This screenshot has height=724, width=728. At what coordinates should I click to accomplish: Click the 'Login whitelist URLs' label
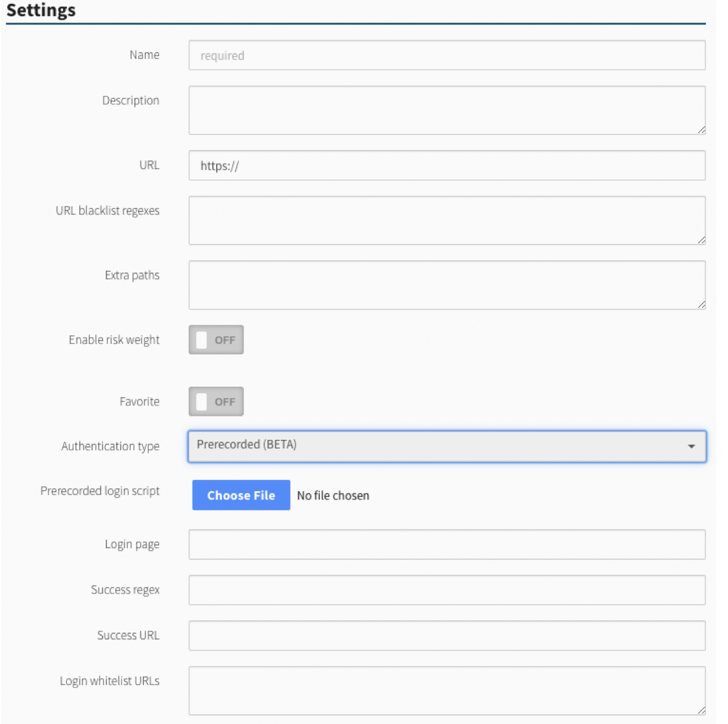pyautogui.click(x=110, y=681)
